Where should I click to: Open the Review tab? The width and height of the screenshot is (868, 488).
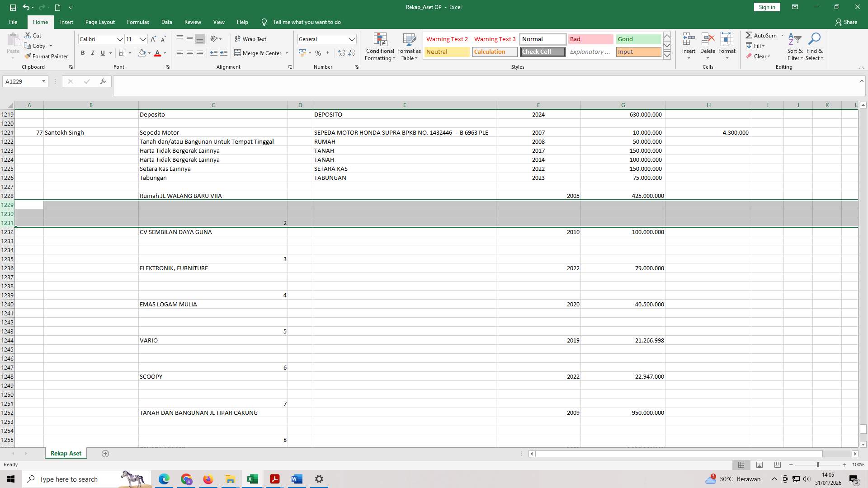[193, 22]
